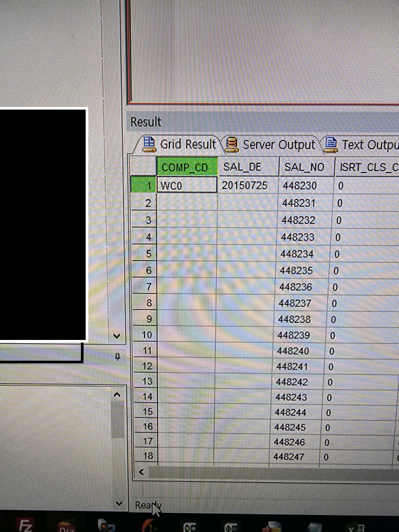Select cell with value 448241

coord(298,367)
